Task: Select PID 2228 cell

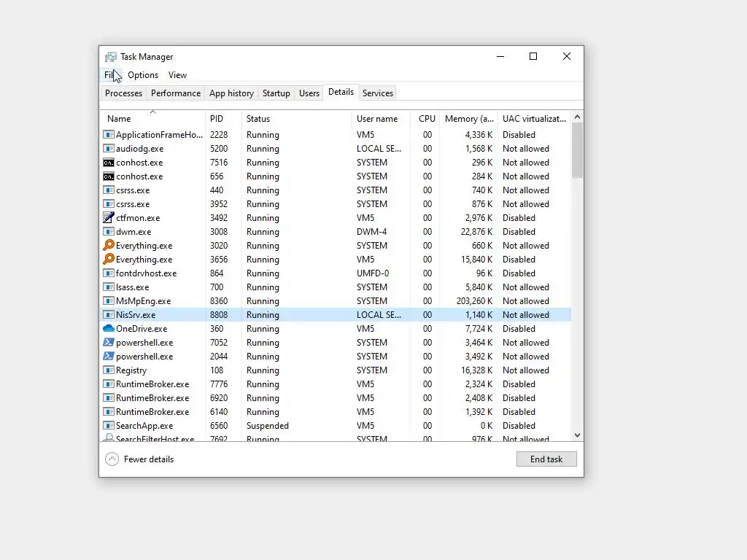Action: pyautogui.click(x=219, y=135)
